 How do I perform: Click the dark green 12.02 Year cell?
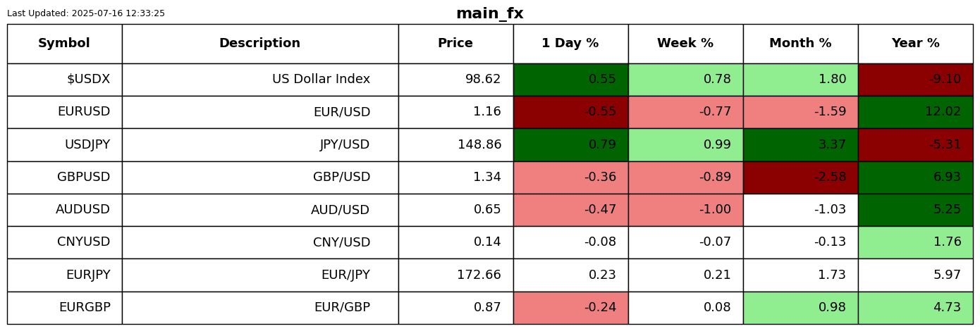(x=915, y=112)
